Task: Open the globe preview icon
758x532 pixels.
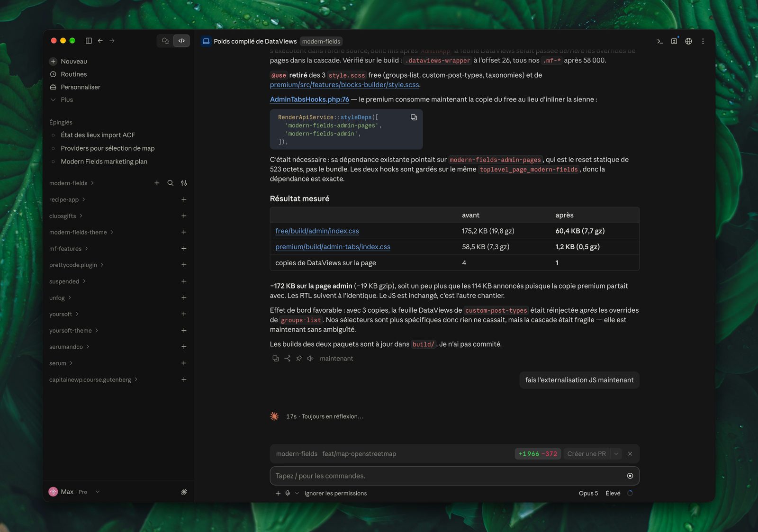Action: pyautogui.click(x=688, y=41)
